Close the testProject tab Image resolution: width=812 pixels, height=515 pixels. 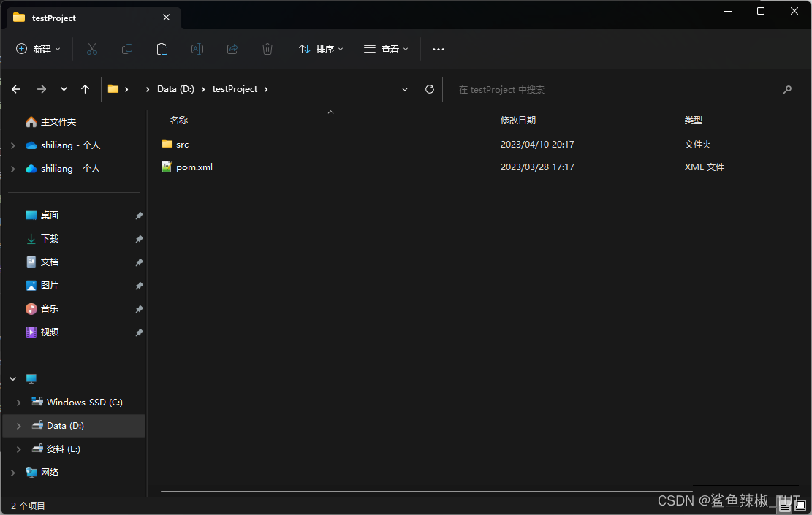pyautogui.click(x=166, y=18)
